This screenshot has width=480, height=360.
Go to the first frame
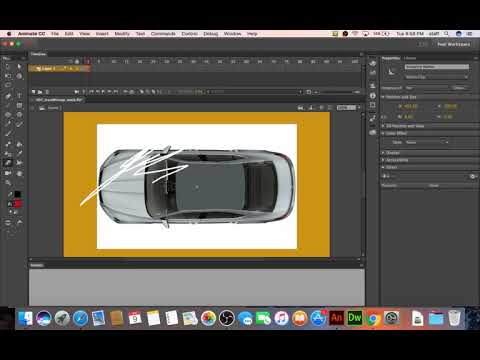(x=91, y=92)
